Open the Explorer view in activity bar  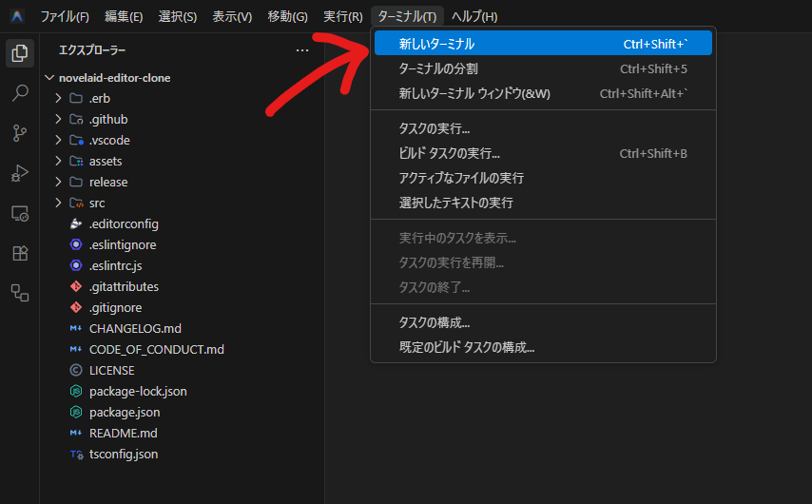pos(19,53)
